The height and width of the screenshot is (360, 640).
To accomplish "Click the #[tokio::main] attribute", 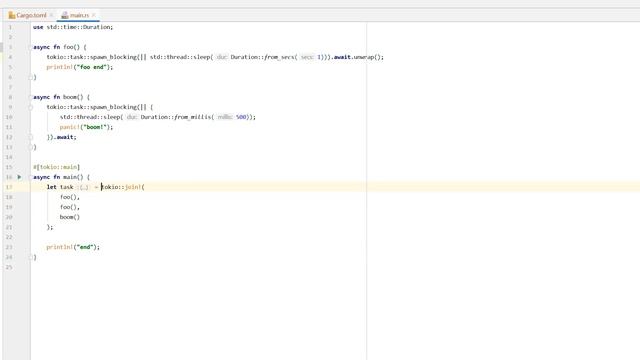I will coord(56,167).
